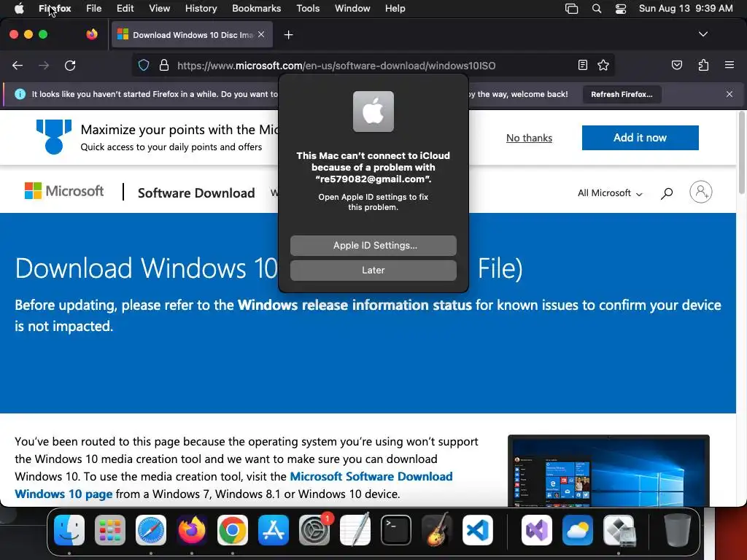This screenshot has height=560, width=747.
Task: Open the Microsoft site search magnifier
Action: click(667, 192)
